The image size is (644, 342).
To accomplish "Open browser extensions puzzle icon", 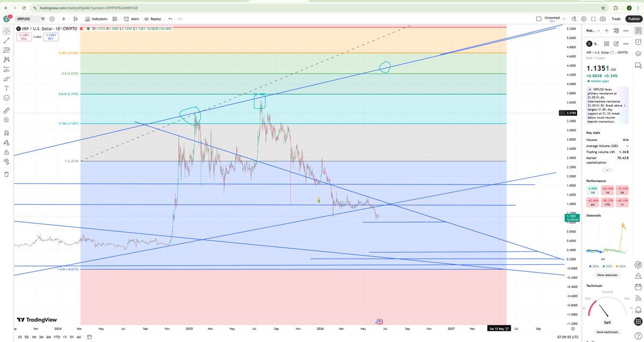I will click(615, 8).
